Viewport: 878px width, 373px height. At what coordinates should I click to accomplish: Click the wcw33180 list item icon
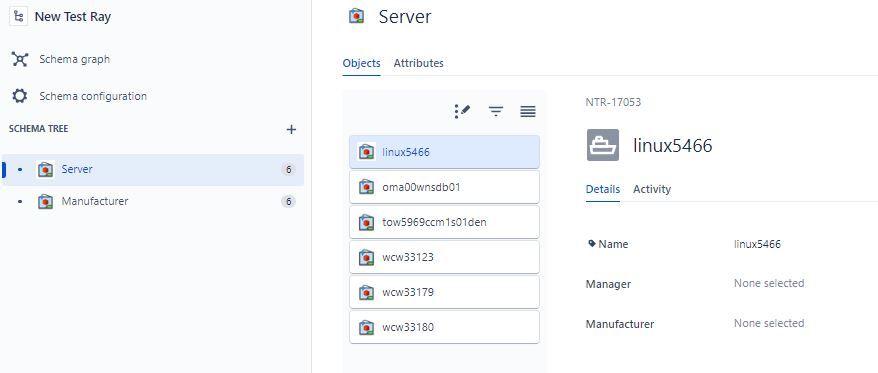(x=366, y=327)
